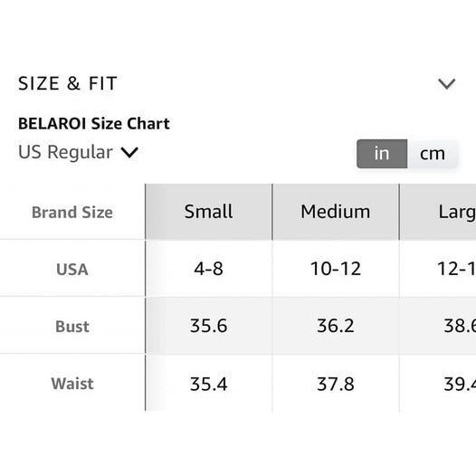This screenshot has height=476, width=476.
Task: Click the BELAROI Size Chart title
Action: (94, 124)
